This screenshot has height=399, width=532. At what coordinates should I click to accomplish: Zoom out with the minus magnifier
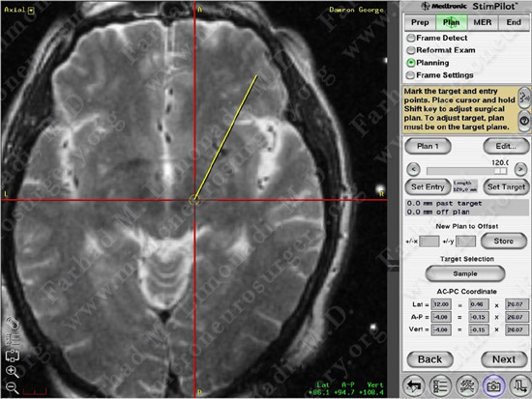click(x=13, y=387)
